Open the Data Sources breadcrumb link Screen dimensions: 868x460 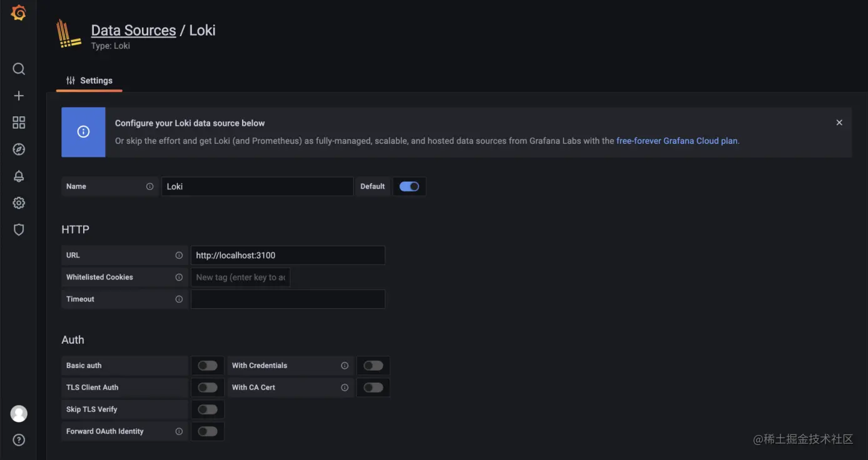click(x=133, y=30)
